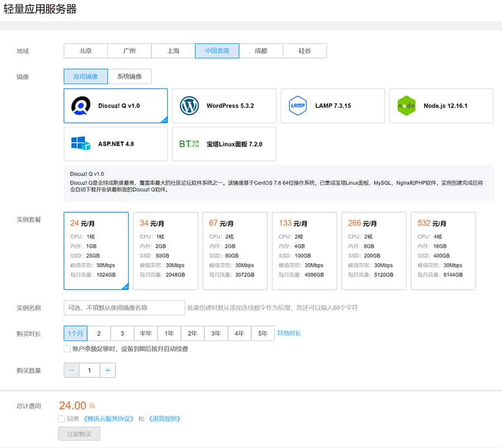Select 5年 purchase duration

(x=263, y=333)
